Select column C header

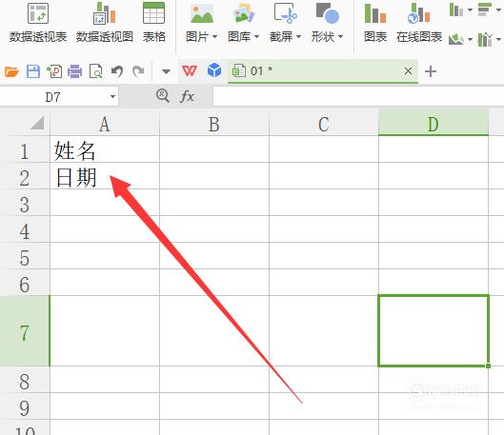point(324,124)
